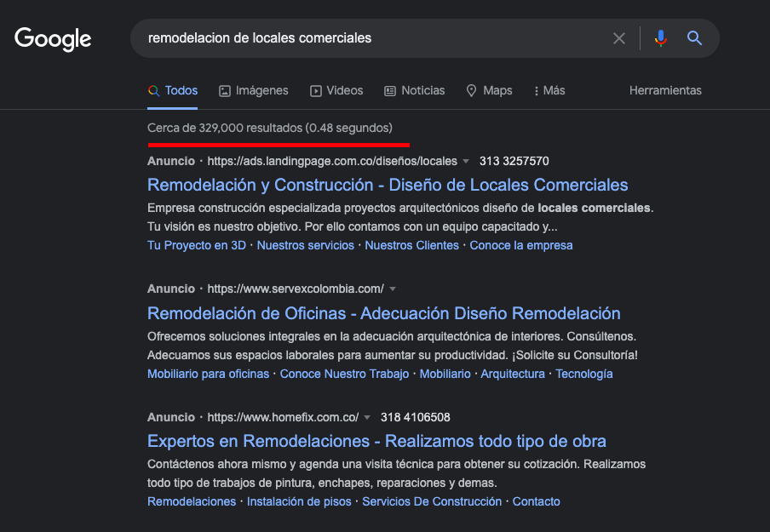The width and height of the screenshot is (770, 532).
Task: Focus the search text input field
Action: 373,38
